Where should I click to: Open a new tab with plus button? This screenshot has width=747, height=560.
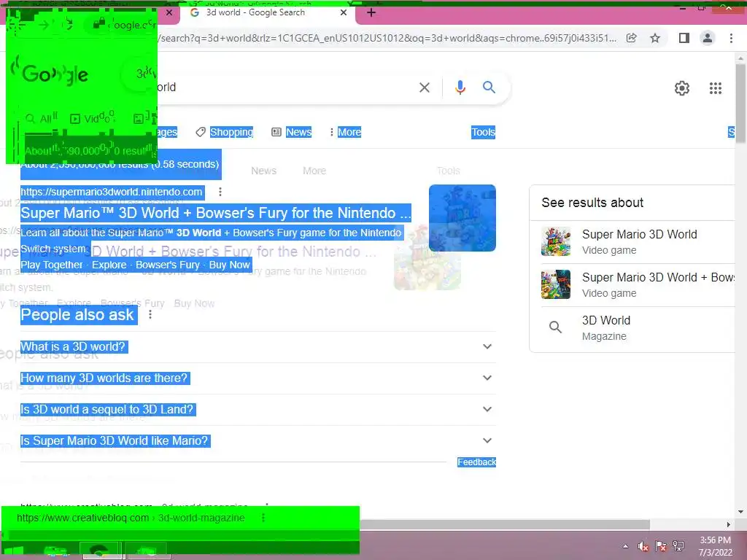click(371, 13)
